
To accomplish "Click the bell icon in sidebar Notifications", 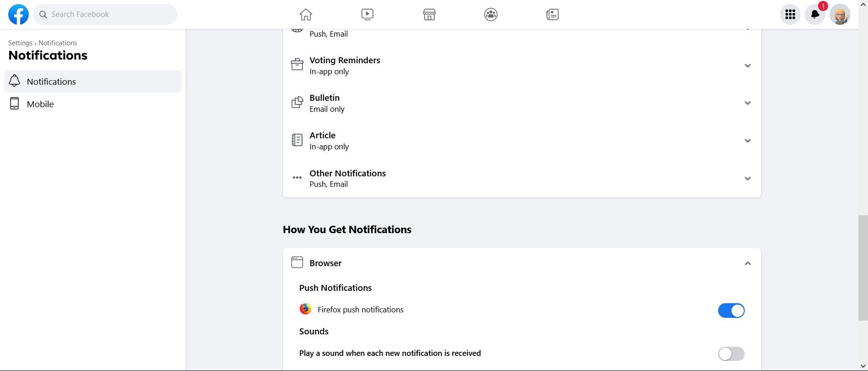I will pos(14,81).
